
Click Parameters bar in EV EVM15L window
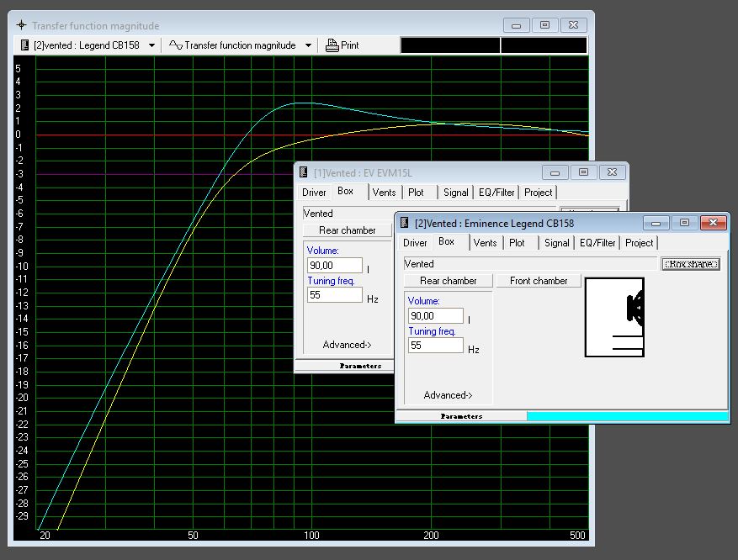click(x=344, y=366)
